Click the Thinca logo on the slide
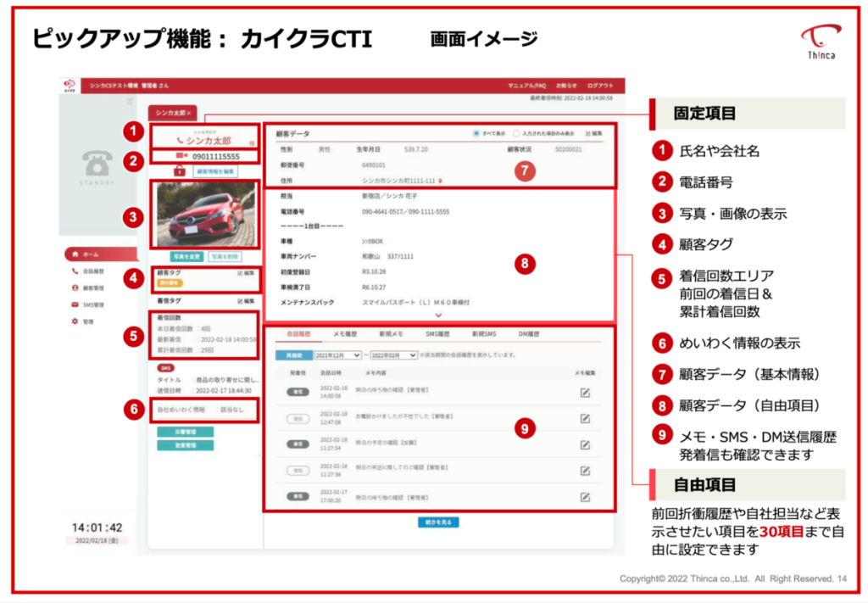868x603 pixels. tap(821, 42)
